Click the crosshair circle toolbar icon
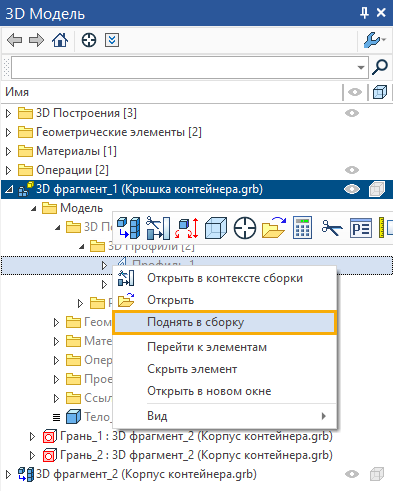 point(245,228)
